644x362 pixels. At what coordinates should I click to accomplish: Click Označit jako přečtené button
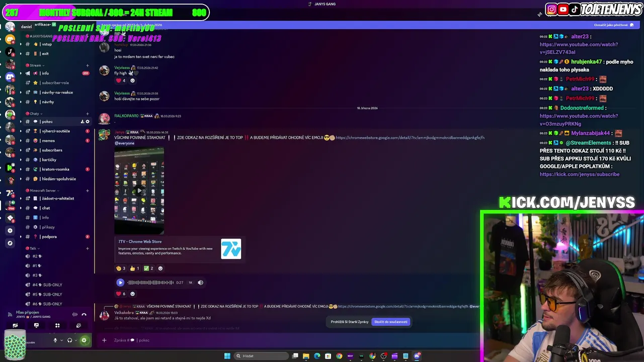point(614,25)
